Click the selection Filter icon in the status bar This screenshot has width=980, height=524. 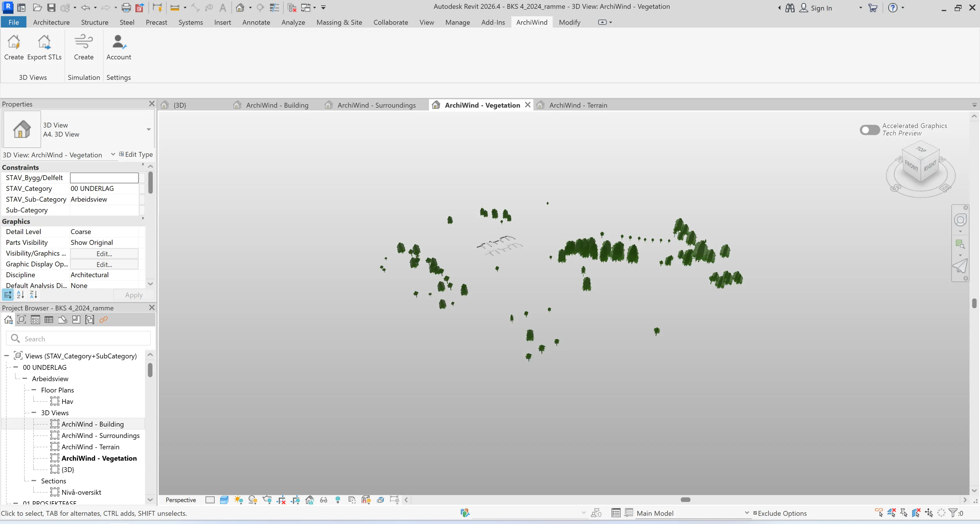click(x=953, y=513)
